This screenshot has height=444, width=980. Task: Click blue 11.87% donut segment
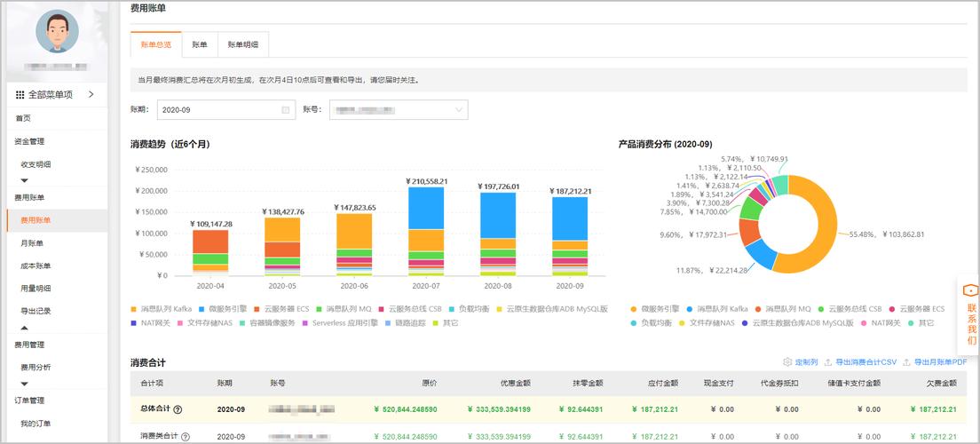(762, 254)
